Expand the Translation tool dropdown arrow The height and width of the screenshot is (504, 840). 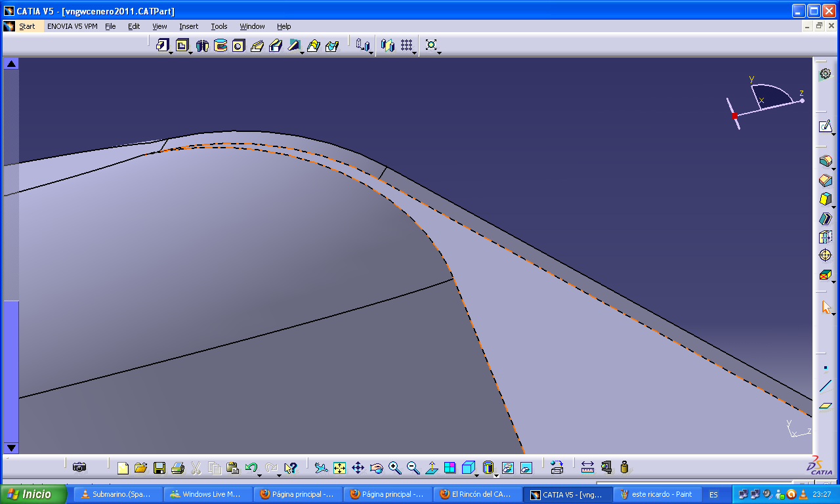(x=371, y=52)
